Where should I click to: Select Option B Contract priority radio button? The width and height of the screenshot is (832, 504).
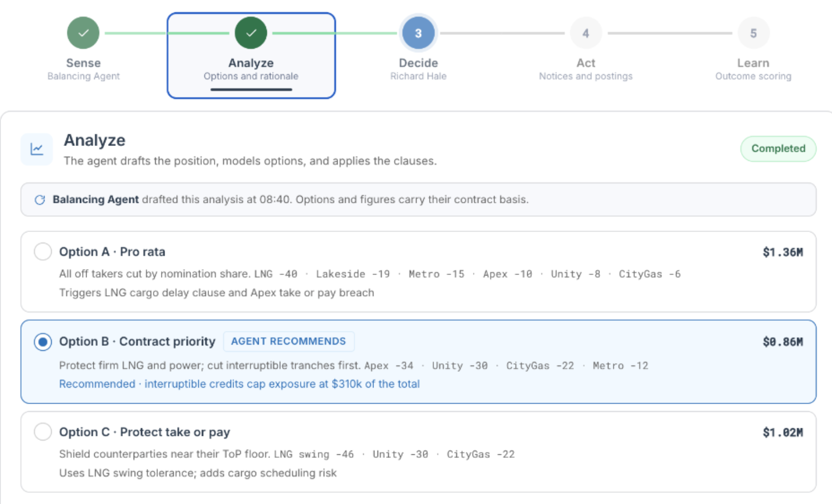click(x=43, y=342)
